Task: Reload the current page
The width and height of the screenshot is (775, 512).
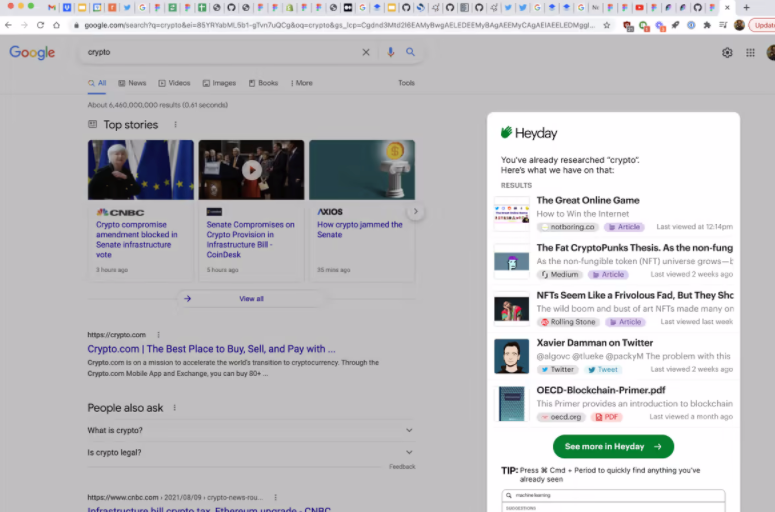Action: pos(41,25)
